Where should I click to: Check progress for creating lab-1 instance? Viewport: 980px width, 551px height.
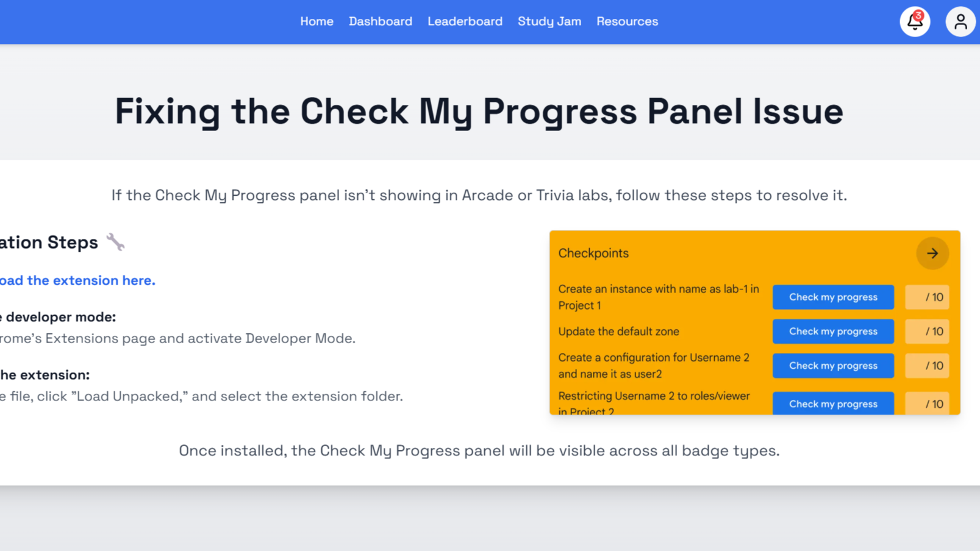(x=832, y=297)
